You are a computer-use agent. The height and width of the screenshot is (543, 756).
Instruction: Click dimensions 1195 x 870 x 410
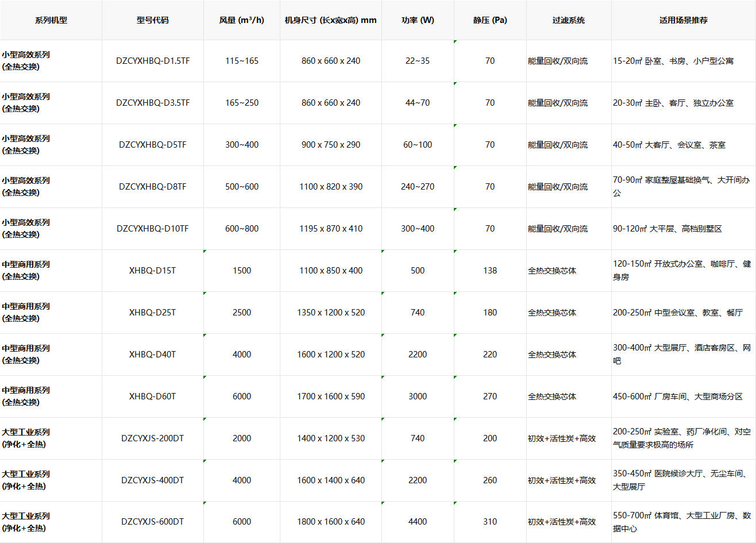coord(331,229)
